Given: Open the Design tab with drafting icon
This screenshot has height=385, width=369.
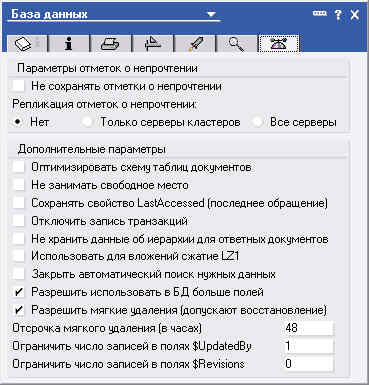Looking at the screenshot, I should [153, 43].
